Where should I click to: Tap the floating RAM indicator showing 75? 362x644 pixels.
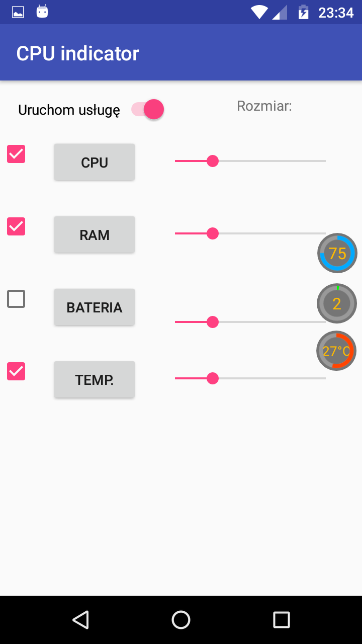(x=337, y=254)
